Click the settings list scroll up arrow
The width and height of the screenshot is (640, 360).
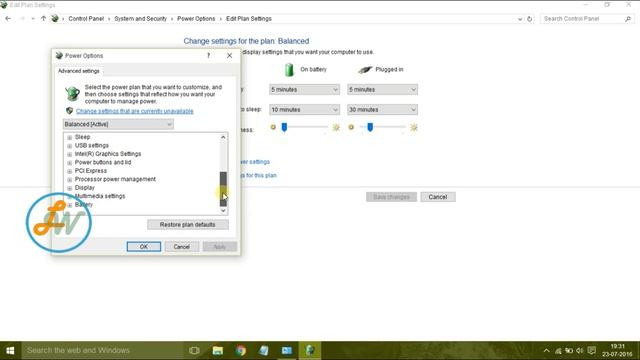pos(223,137)
